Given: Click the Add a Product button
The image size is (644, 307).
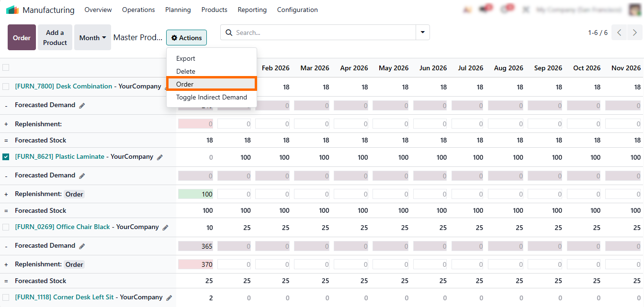Looking at the screenshot, I should [55, 38].
